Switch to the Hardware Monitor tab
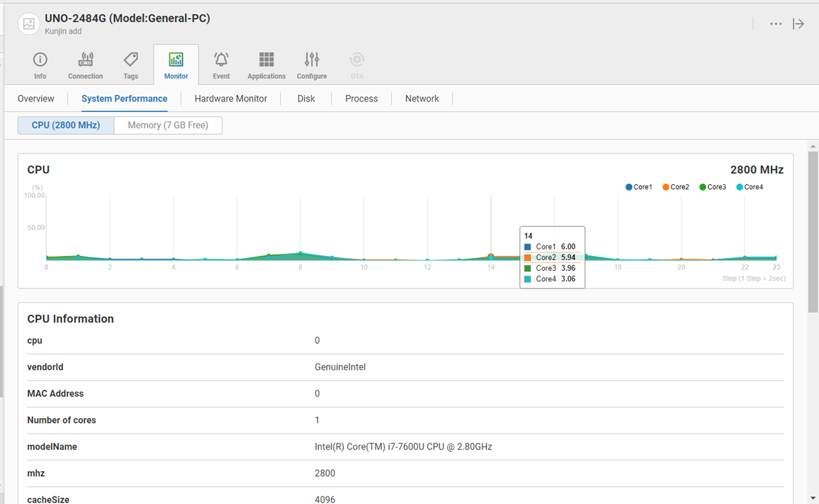The height and width of the screenshot is (504, 819). click(x=231, y=99)
